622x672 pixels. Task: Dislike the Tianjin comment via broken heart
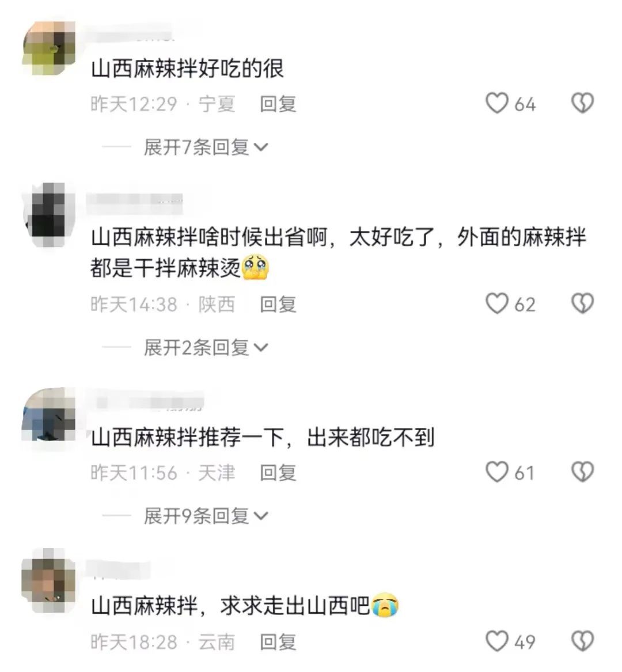[x=583, y=472]
